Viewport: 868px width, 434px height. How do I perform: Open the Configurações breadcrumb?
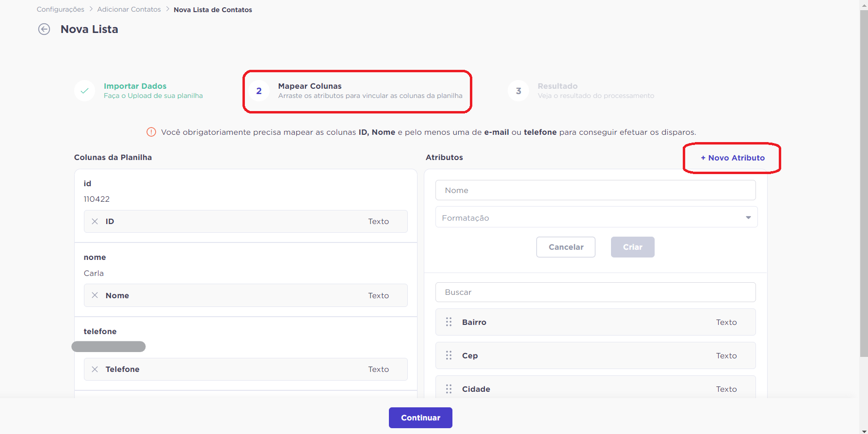click(x=61, y=9)
